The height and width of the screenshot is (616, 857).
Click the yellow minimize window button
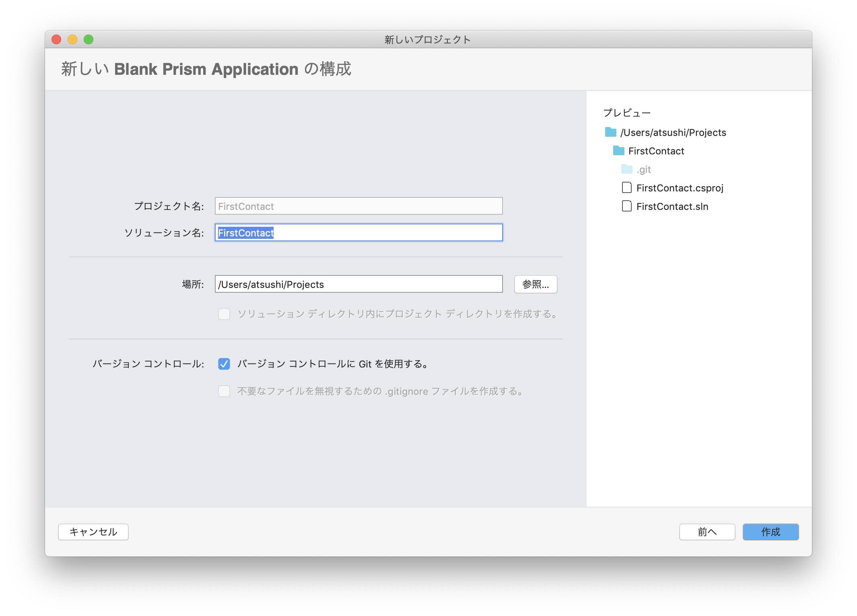coord(72,39)
